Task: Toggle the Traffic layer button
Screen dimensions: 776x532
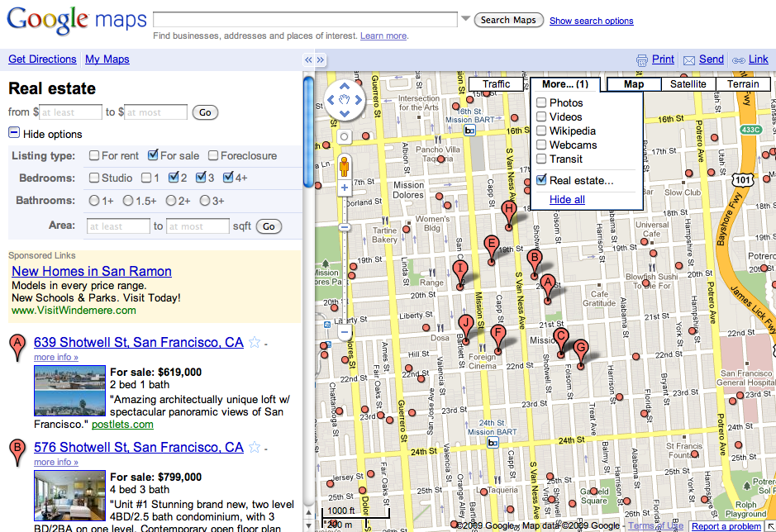Action: pos(496,84)
